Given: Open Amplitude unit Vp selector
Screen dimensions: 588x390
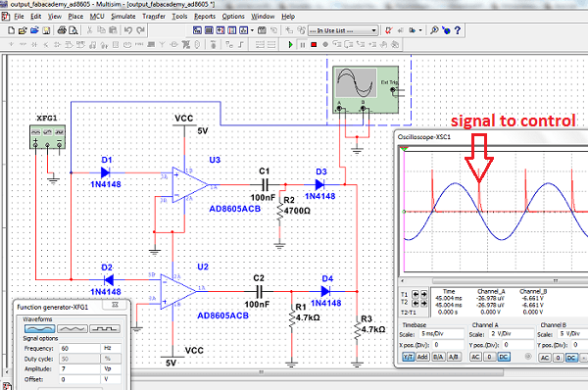Looking at the screenshot, I should 111,369.
